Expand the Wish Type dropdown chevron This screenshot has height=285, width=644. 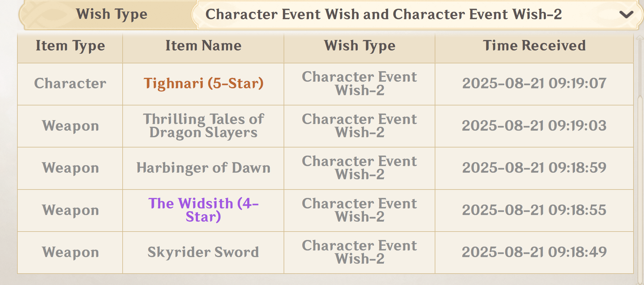pos(626,14)
